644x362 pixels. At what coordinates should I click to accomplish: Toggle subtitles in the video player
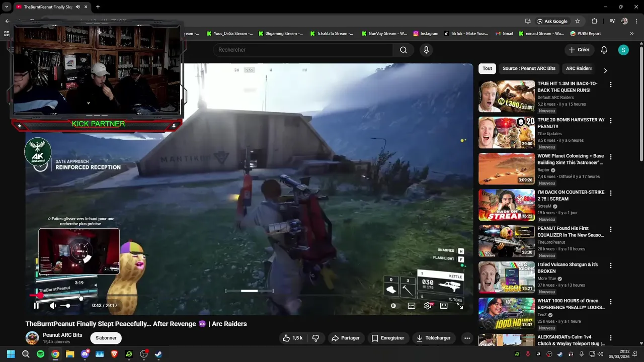pyautogui.click(x=412, y=306)
